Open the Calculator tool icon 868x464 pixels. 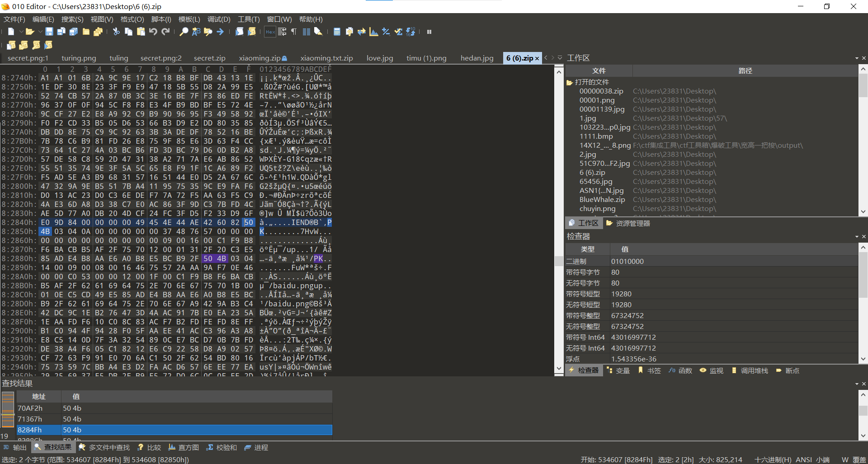[x=337, y=32]
